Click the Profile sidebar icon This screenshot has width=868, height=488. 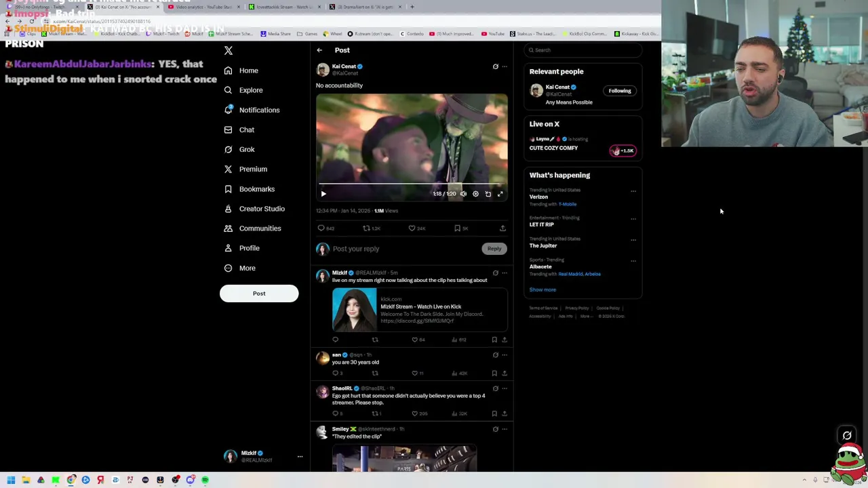pos(228,248)
